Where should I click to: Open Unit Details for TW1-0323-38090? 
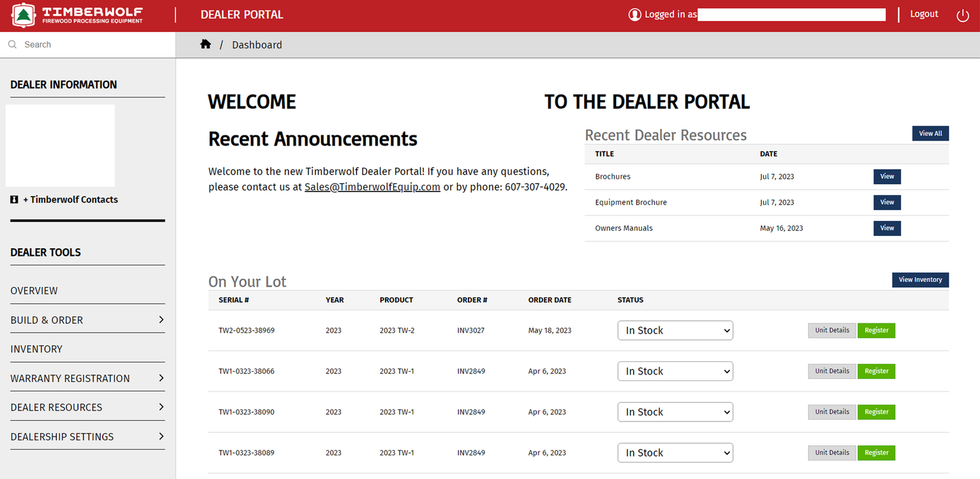(x=832, y=412)
